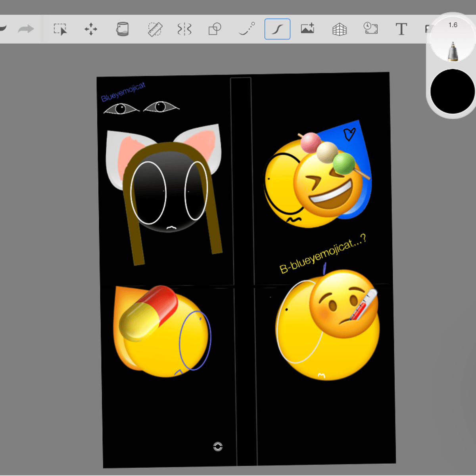Screen dimensions: 476x476
Task: Tap the redo arrow in the toolbar
Action: [x=26, y=29]
